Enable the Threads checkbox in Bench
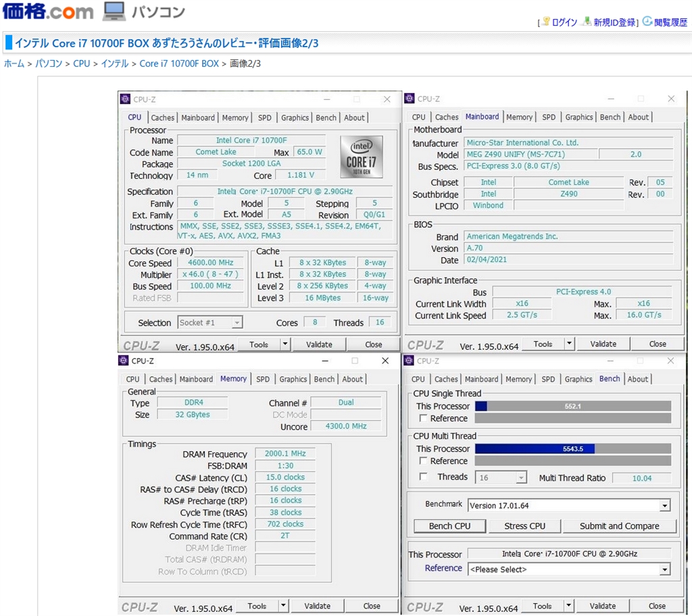The width and height of the screenshot is (692, 616). click(423, 477)
